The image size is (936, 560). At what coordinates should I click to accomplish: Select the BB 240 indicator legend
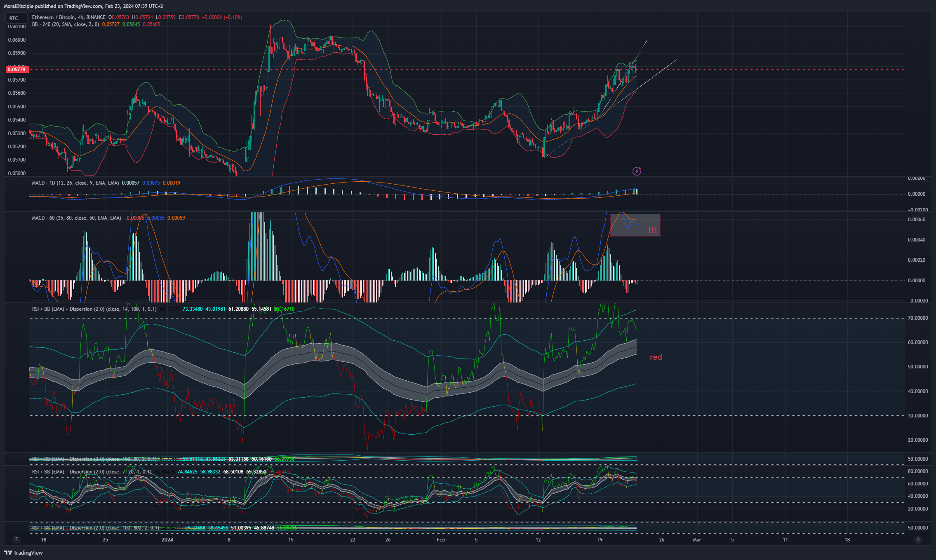pos(65,24)
